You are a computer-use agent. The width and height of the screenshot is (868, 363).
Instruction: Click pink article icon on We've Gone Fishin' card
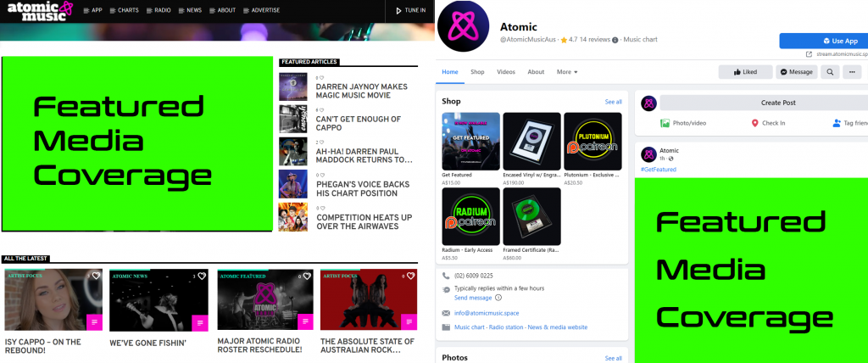pyautogui.click(x=200, y=322)
